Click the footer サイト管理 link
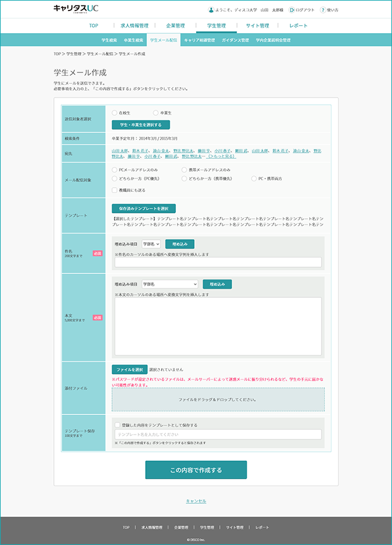Image resolution: width=392 pixels, height=545 pixels. (235, 527)
